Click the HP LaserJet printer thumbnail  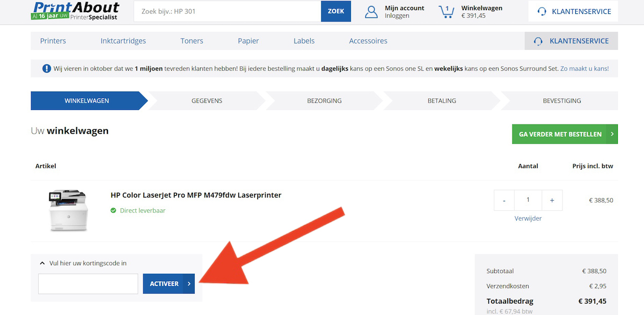67,210
